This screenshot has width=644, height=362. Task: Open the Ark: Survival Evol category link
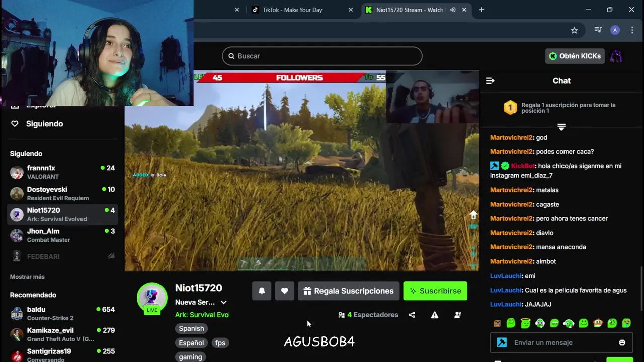[x=202, y=315]
